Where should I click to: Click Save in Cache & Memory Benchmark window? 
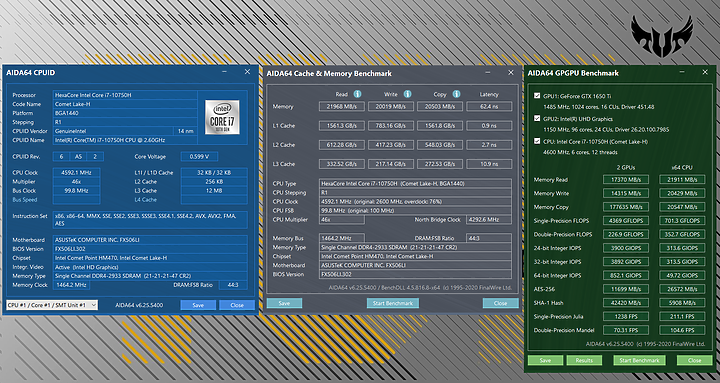(284, 303)
